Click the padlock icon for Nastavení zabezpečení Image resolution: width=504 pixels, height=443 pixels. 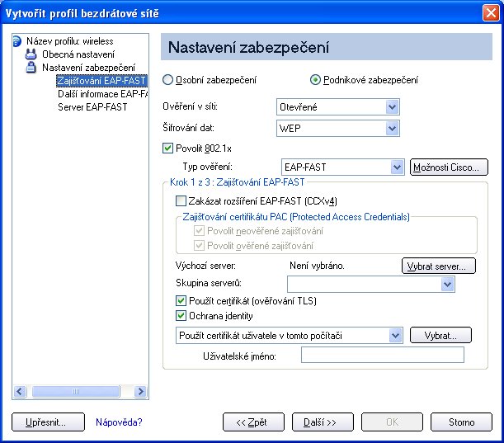point(31,68)
